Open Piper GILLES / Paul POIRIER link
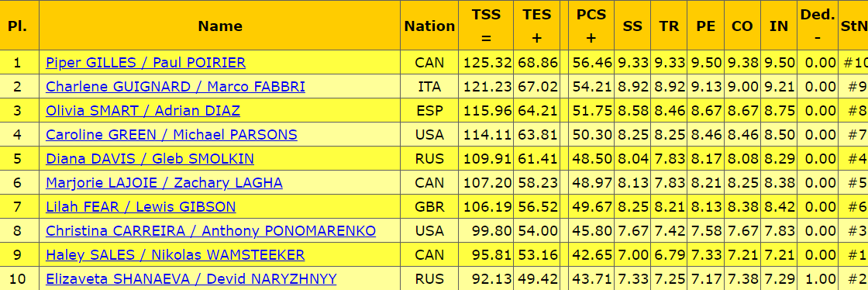Screen dimensions: 868x290 tap(146, 63)
